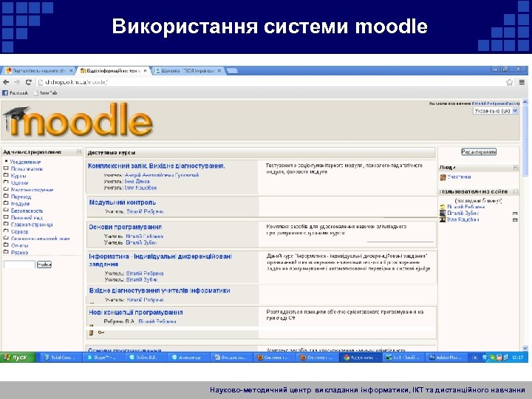Open the first Основи програмування course

click(x=125, y=227)
